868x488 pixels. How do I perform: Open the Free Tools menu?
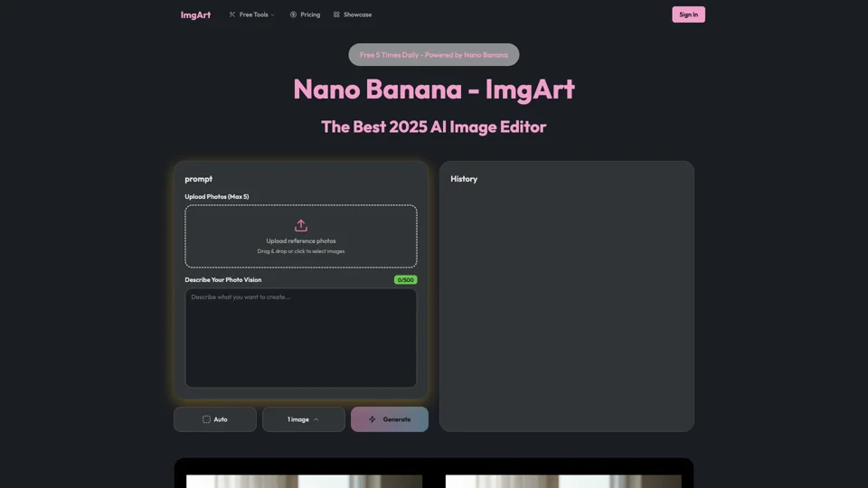click(x=252, y=15)
